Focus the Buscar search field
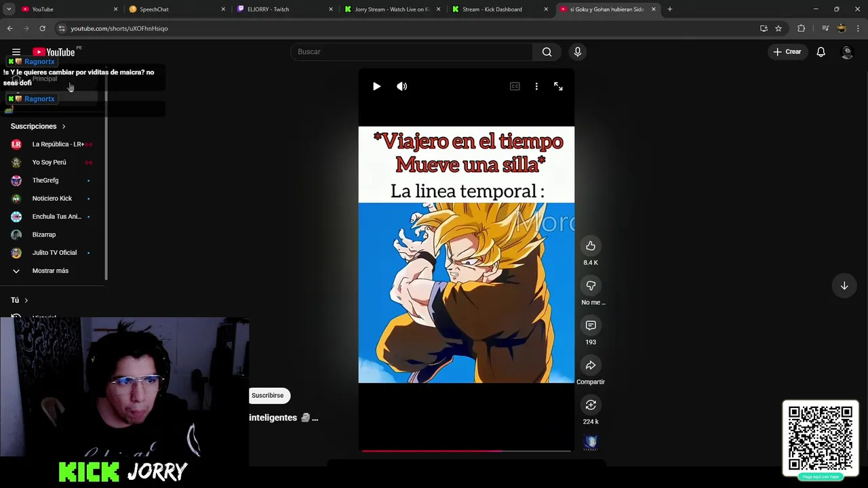The width and height of the screenshot is (868, 488). 412,52
